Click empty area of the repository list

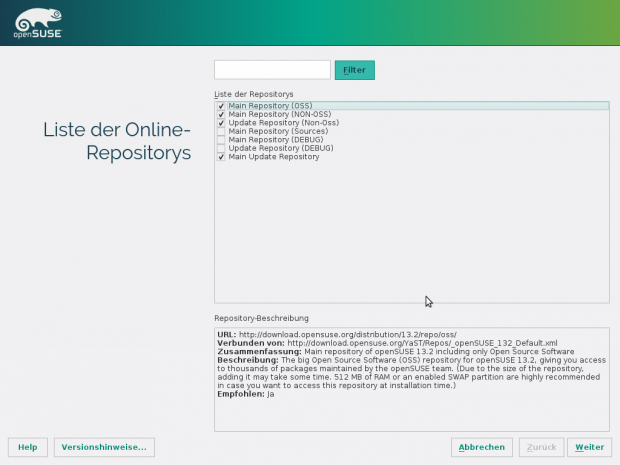(410, 240)
